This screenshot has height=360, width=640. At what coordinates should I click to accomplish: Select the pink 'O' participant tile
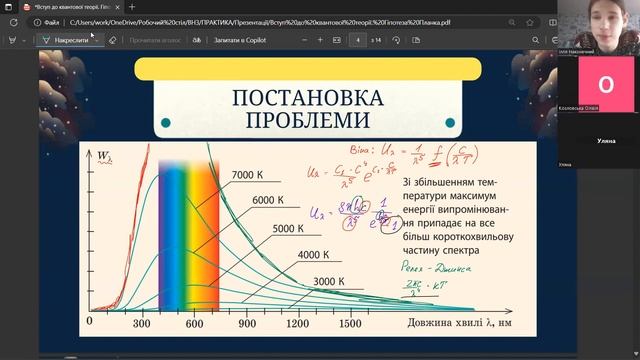(x=606, y=84)
